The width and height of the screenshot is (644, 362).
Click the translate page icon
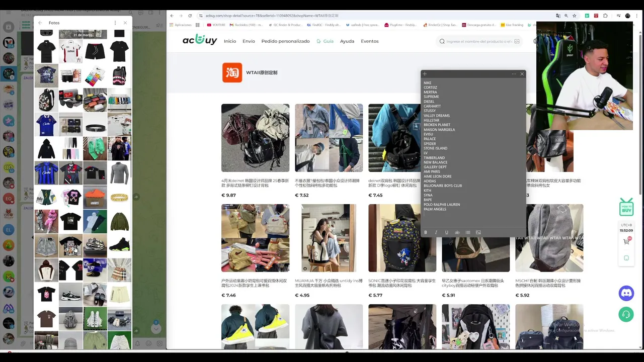(x=558, y=16)
